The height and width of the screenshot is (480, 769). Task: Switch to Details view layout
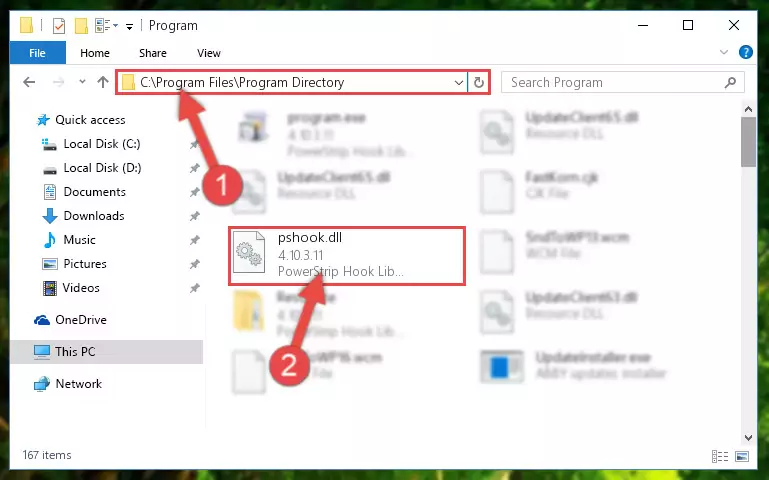pyautogui.click(x=720, y=456)
